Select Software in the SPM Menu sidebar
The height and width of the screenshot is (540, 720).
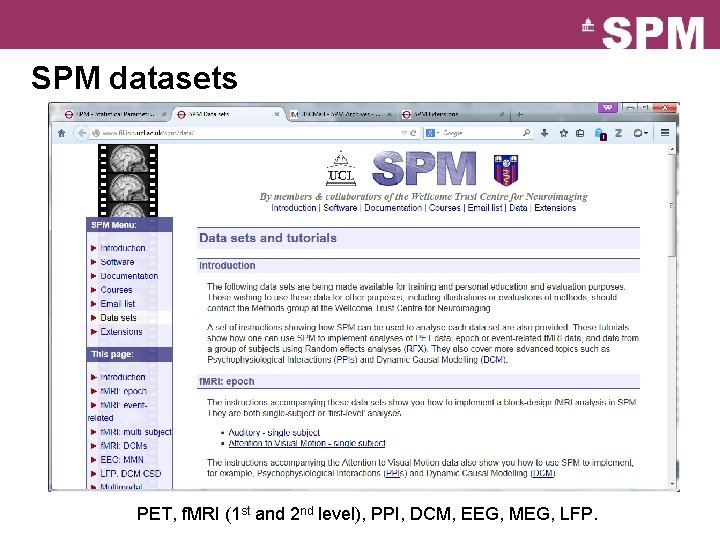[117, 262]
